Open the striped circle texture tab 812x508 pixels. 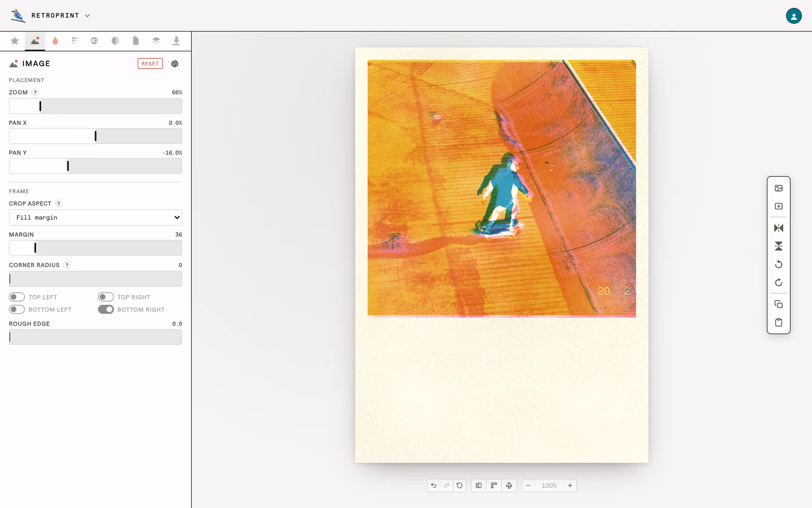point(115,41)
